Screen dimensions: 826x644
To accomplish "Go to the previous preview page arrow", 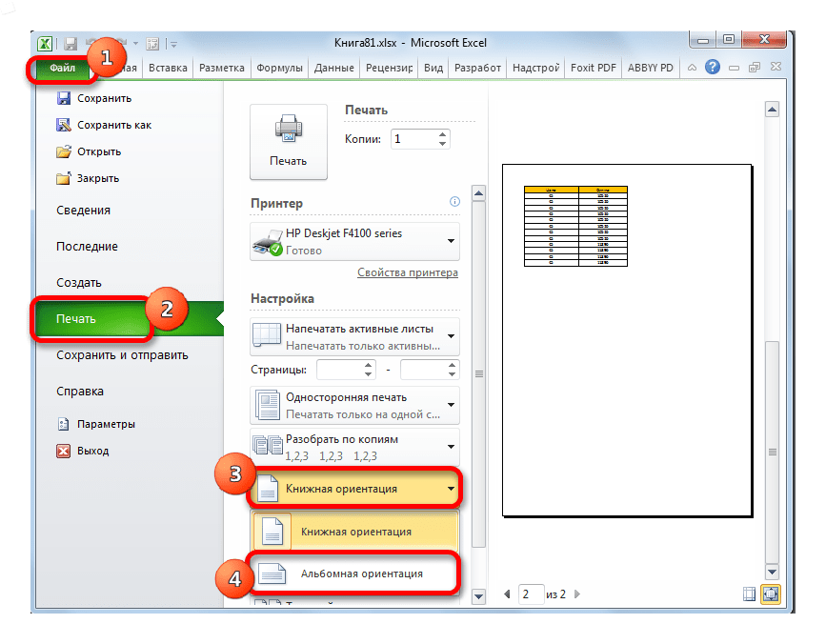I will pos(506,594).
